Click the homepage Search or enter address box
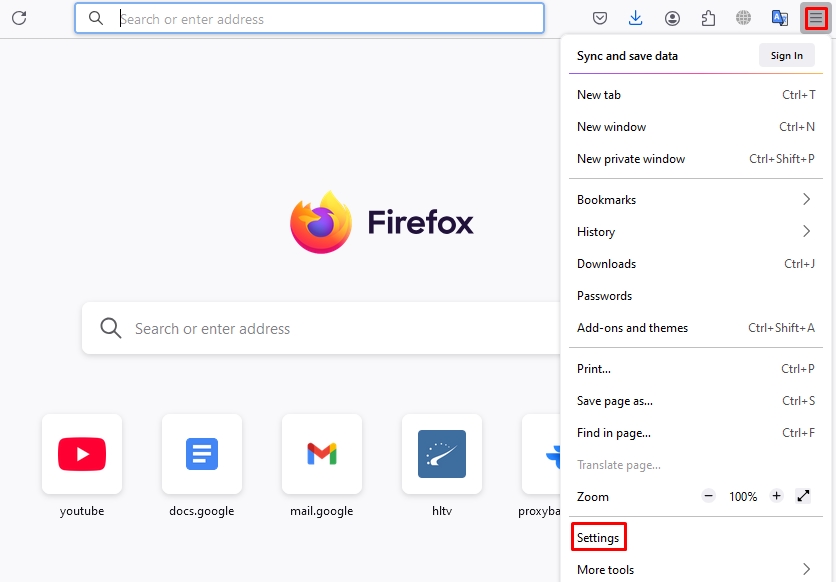Viewport: 836px width, 582px height. point(321,328)
